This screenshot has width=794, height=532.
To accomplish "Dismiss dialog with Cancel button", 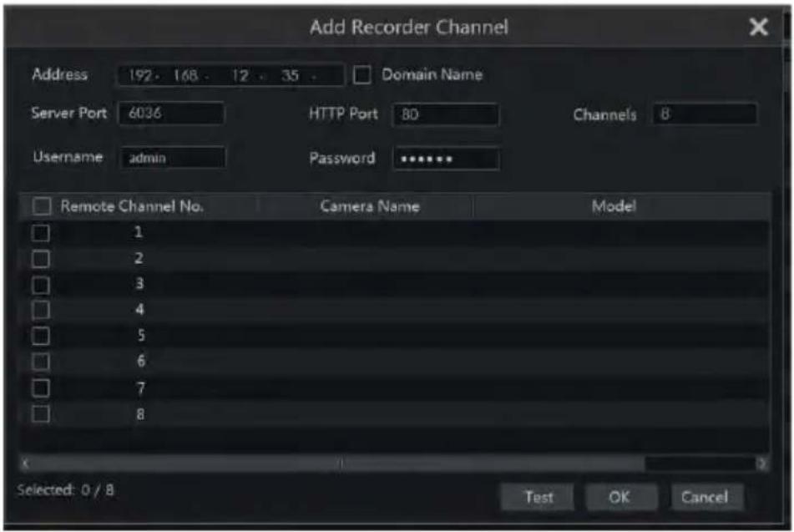I will 707,497.
